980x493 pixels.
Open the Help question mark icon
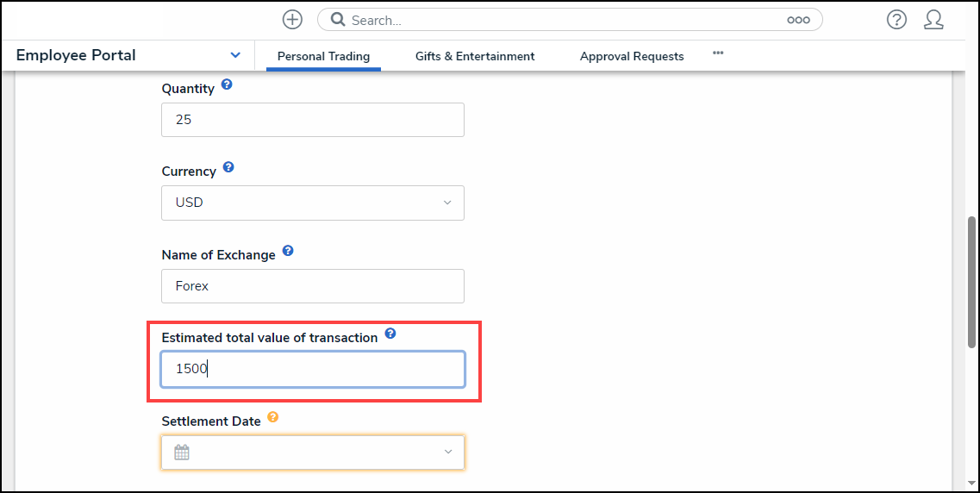(896, 20)
